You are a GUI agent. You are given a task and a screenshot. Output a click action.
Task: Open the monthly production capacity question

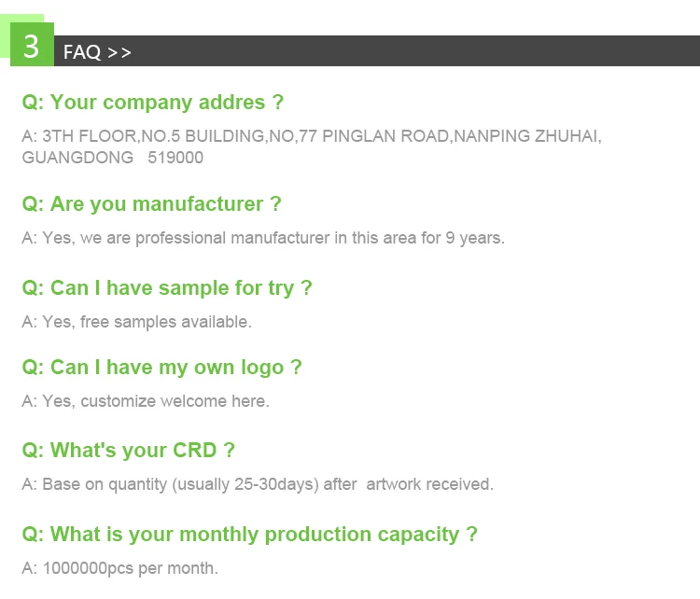pos(249,535)
